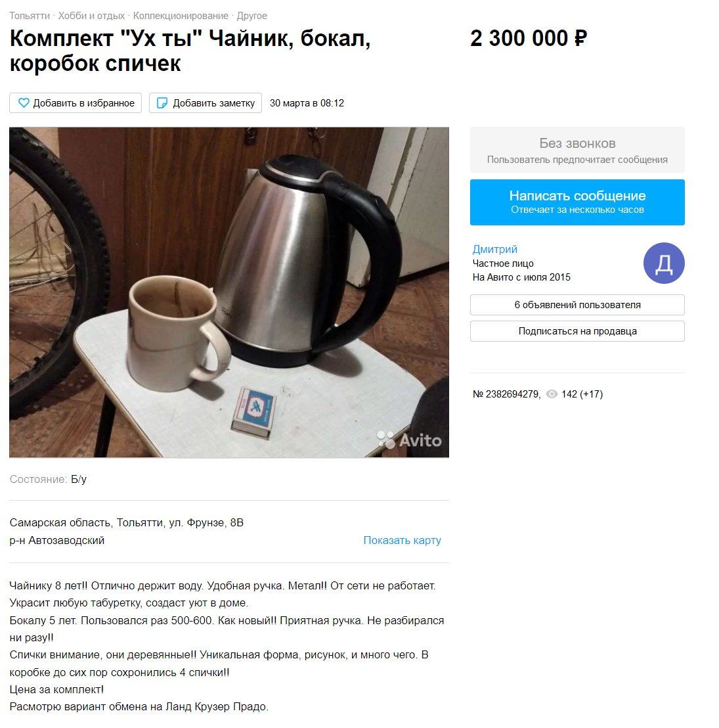This screenshot has height=728, width=719.
Task: Click the price 2 300 000 ₽
Action: point(529,38)
